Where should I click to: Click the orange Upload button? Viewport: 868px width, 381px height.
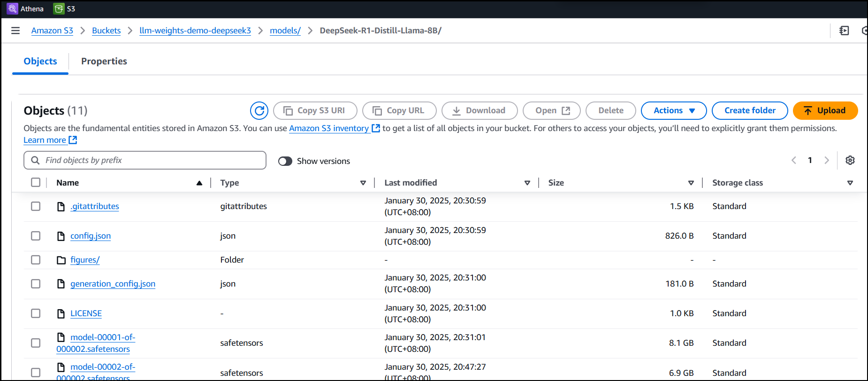[x=825, y=110]
